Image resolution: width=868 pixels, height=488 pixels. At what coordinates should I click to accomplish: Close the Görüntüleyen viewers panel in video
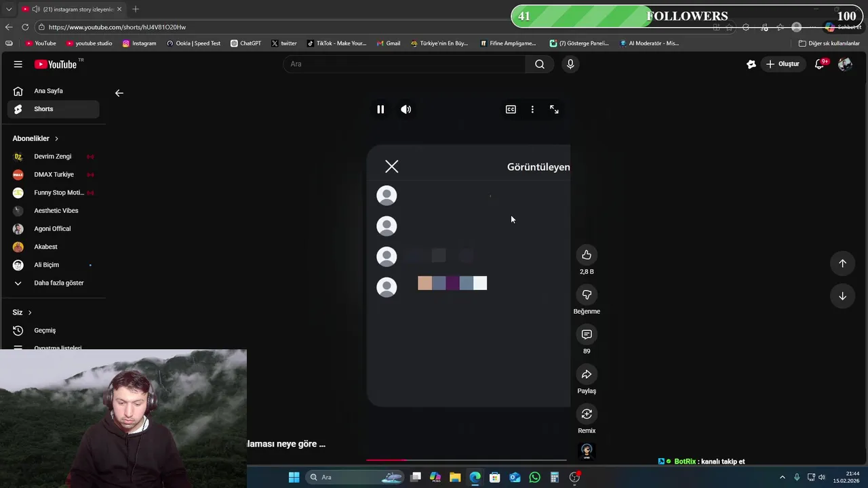pos(391,166)
